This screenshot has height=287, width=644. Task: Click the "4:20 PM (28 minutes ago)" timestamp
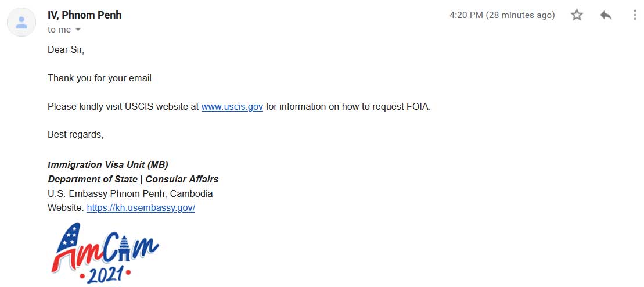502,15
